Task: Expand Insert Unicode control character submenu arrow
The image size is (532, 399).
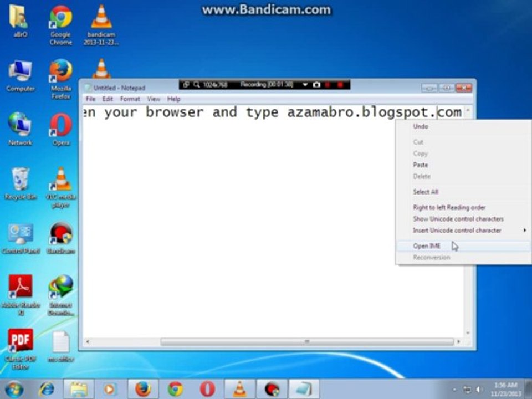Action: pos(525,231)
